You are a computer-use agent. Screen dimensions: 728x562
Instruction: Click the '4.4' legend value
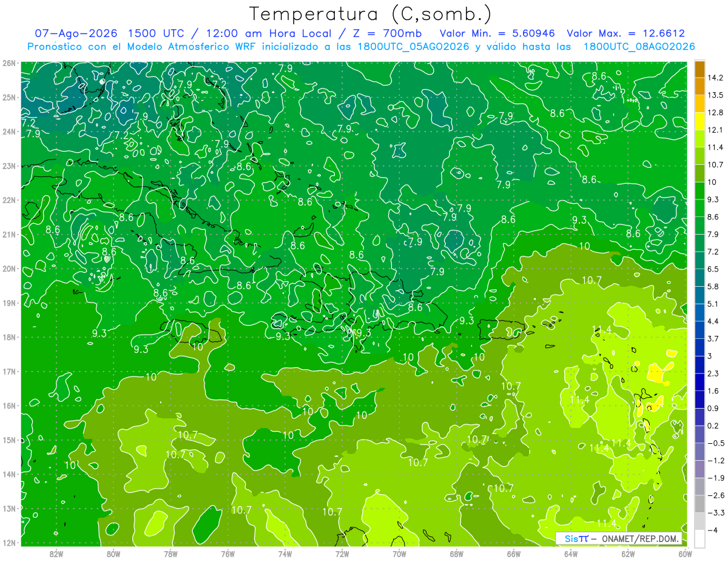pos(713,321)
